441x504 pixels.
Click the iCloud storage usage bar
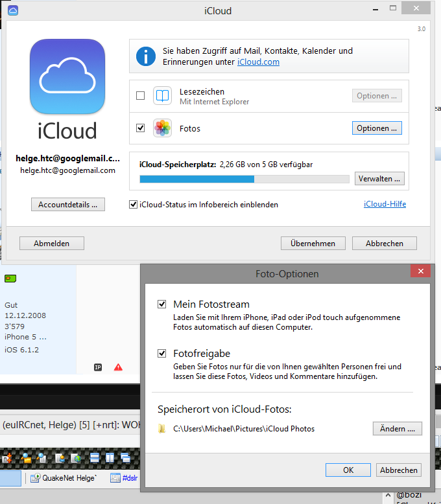coord(244,179)
